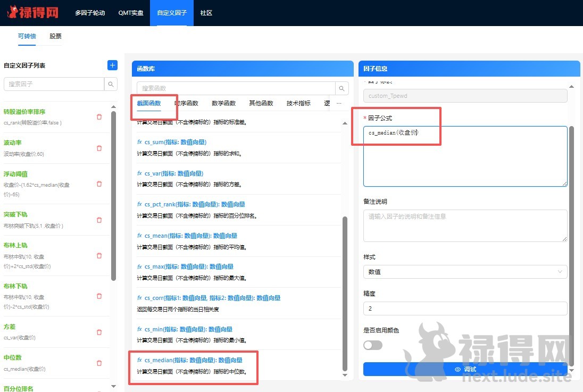
Task: Delete the 转股溢价率排序 factor
Action: tap(99, 117)
